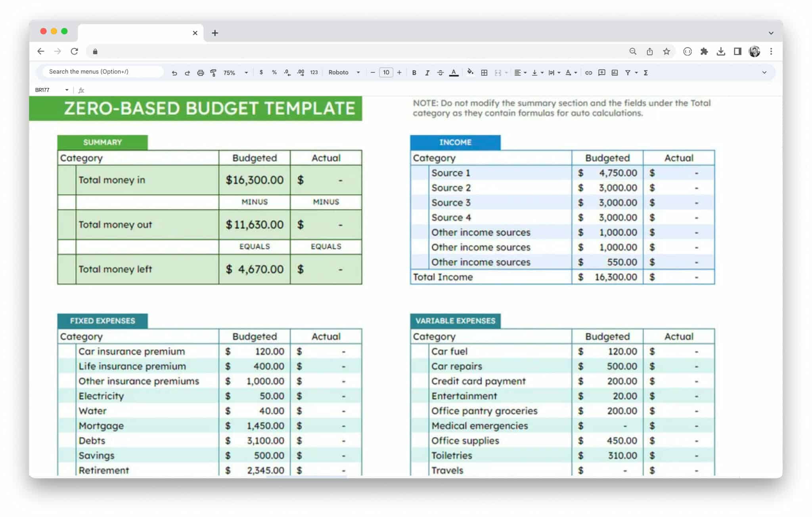812x517 pixels.
Task: Format selection as percent
Action: [274, 73]
